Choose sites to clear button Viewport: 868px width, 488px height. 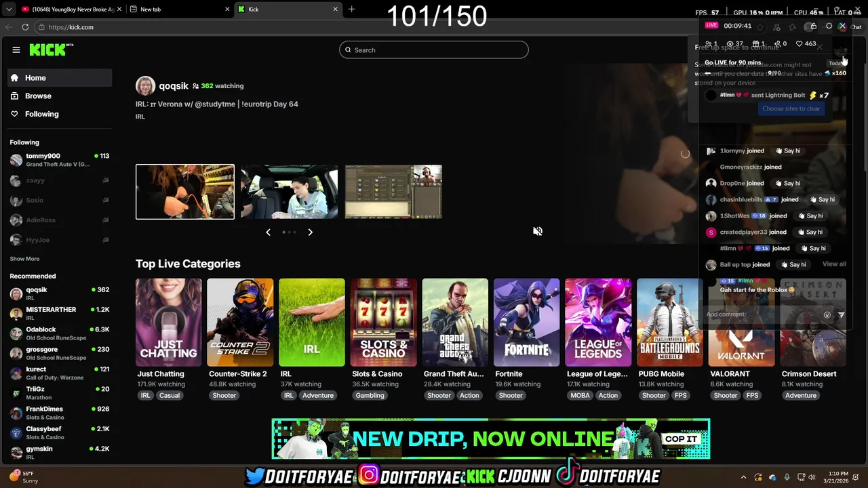coord(791,108)
